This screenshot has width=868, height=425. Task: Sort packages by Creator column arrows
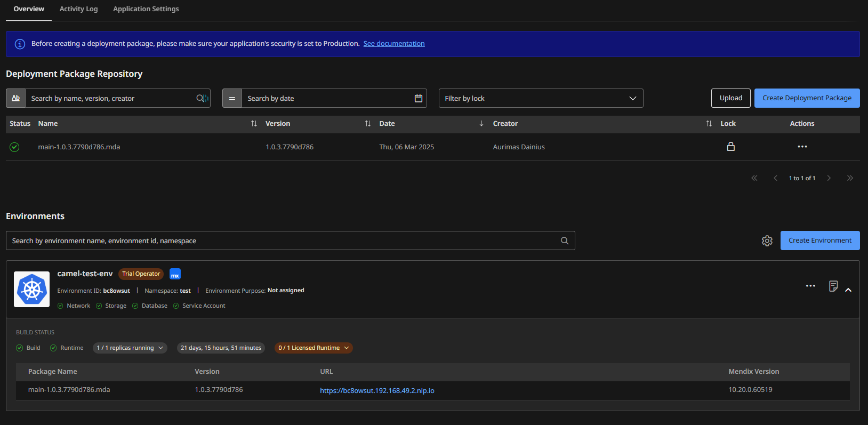tap(709, 124)
